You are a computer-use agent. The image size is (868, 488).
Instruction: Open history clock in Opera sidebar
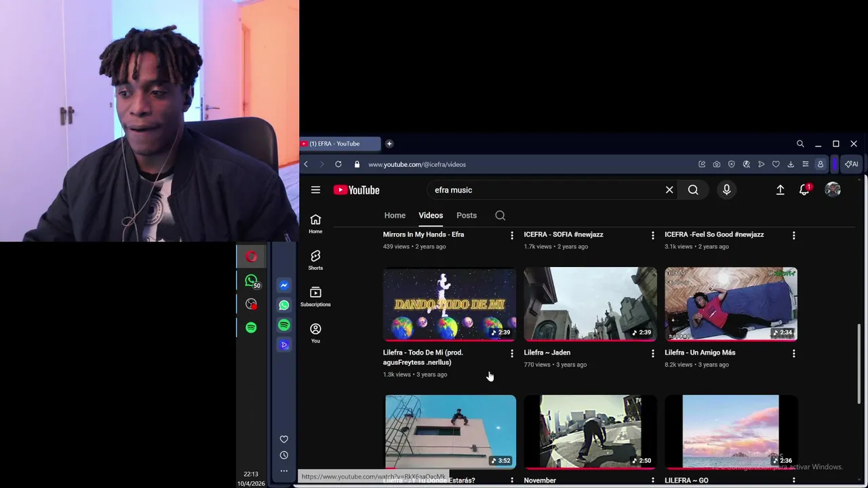pyautogui.click(x=284, y=455)
